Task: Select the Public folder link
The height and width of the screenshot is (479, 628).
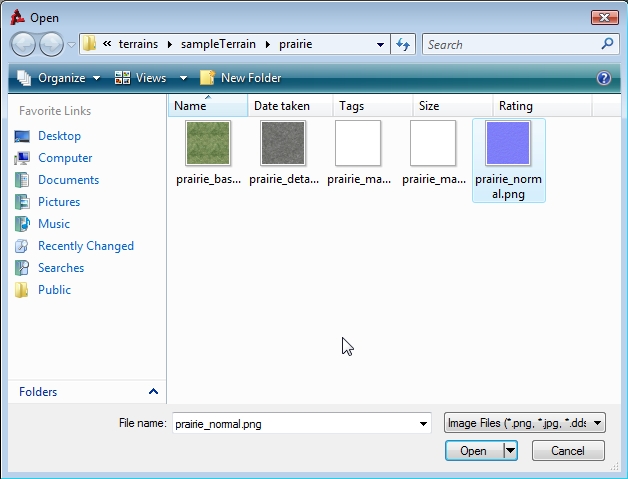Action: (x=54, y=290)
